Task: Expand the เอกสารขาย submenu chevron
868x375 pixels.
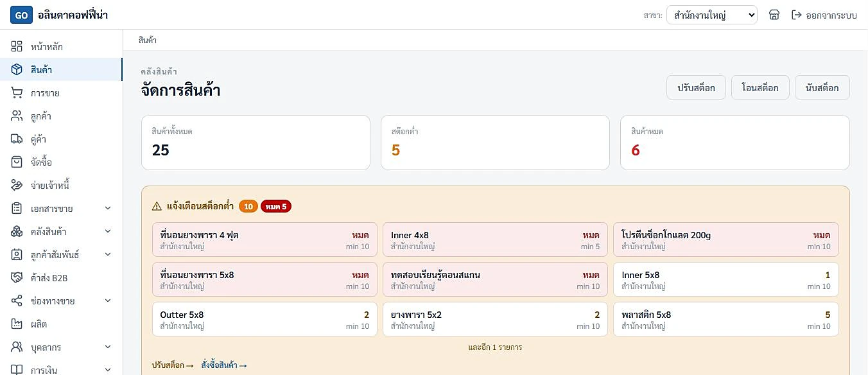Action: pyautogui.click(x=108, y=209)
